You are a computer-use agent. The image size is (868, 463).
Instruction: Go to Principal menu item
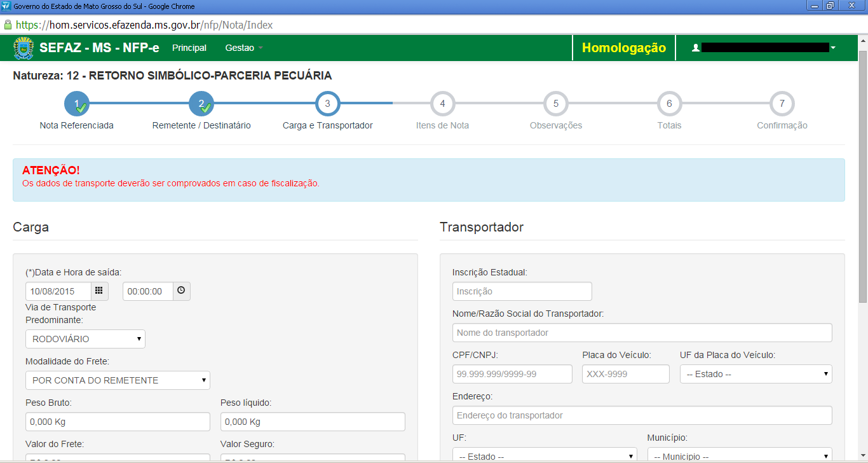click(189, 48)
